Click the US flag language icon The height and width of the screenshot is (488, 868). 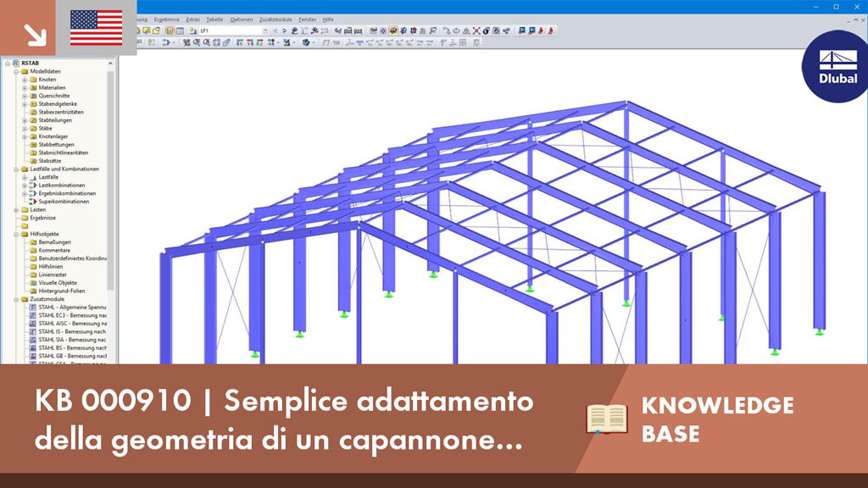(x=97, y=28)
